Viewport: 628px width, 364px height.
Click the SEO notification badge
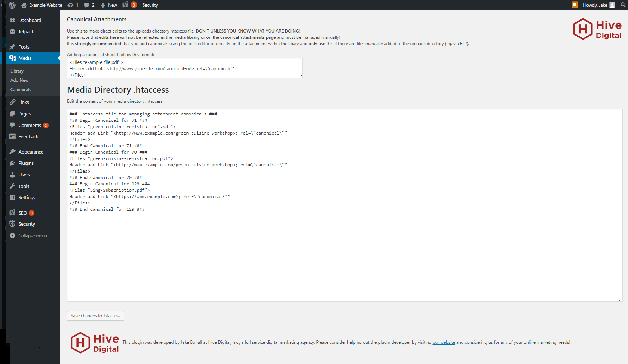(x=31, y=213)
